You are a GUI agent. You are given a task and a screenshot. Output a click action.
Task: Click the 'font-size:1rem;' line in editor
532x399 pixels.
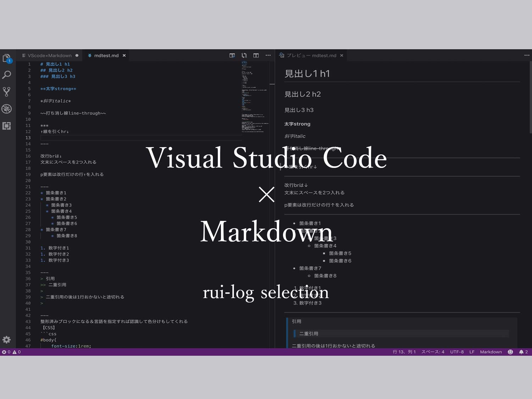pyautogui.click(x=71, y=346)
